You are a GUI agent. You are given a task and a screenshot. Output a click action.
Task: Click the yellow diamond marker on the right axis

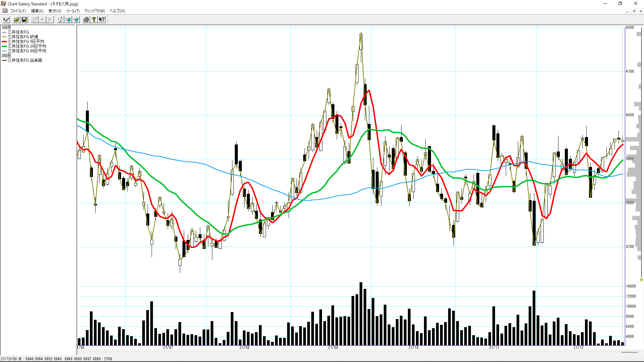click(x=641, y=280)
